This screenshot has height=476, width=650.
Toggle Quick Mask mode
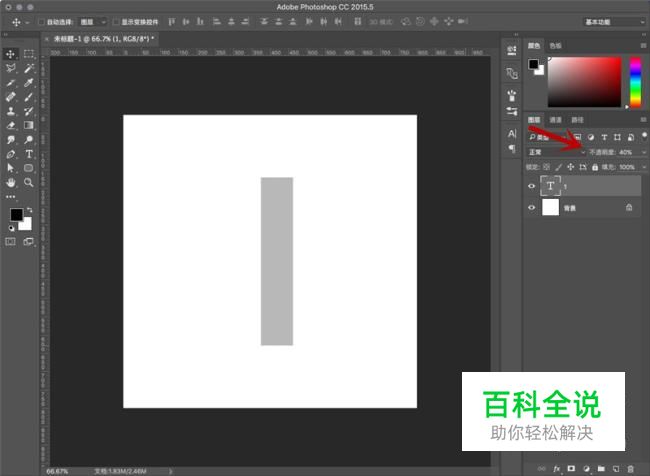(10, 241)
